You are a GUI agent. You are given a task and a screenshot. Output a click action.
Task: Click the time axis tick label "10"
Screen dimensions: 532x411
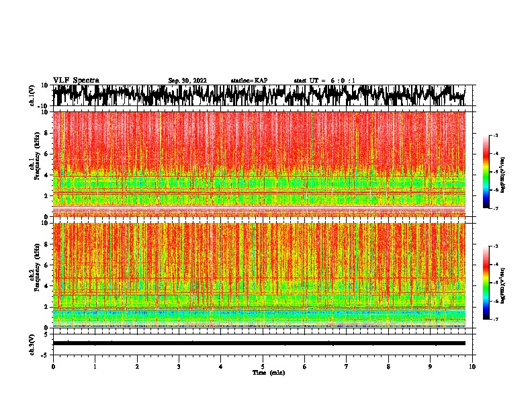coord(472,367)
